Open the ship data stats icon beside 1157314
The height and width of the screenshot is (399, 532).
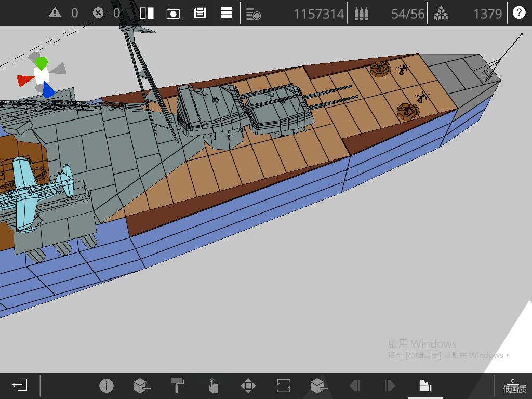click(253, 13)
